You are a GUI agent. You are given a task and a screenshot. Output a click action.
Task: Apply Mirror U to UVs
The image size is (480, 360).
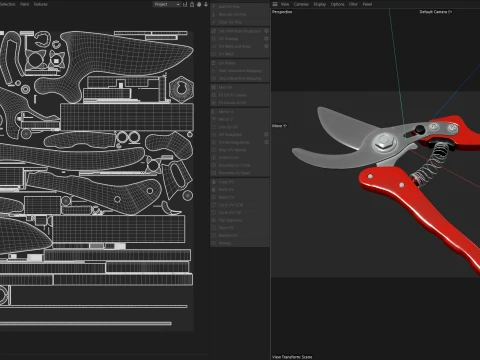tap(240, 112)
